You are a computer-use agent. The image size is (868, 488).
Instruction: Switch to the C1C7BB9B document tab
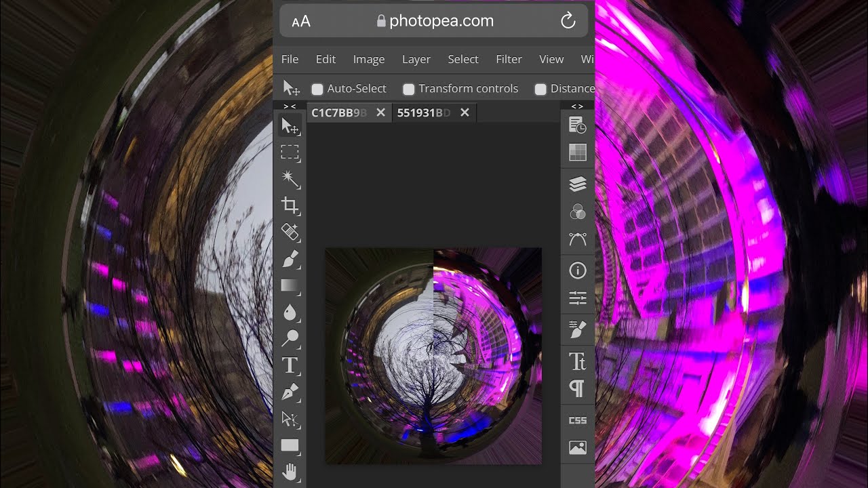(x=339, y=113)
